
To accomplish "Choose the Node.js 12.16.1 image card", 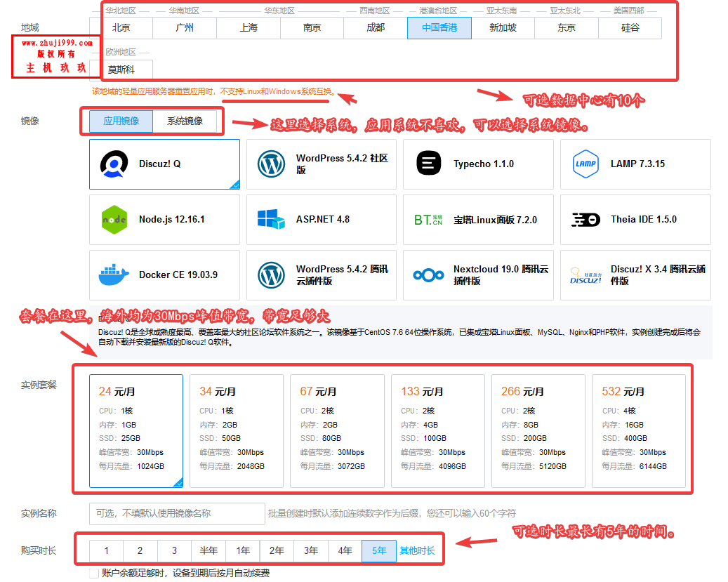I will tap(164, 220).
